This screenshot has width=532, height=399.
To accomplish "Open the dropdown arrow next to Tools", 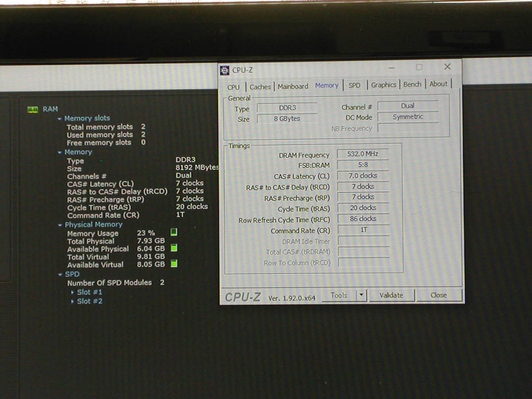I will pyautogui.click(x=362, y=295).
